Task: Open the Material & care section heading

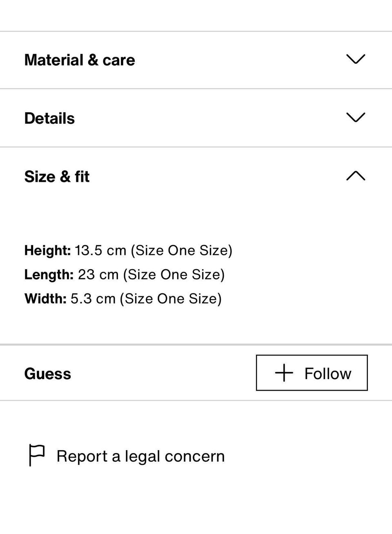Action: (x=80, y=60)
